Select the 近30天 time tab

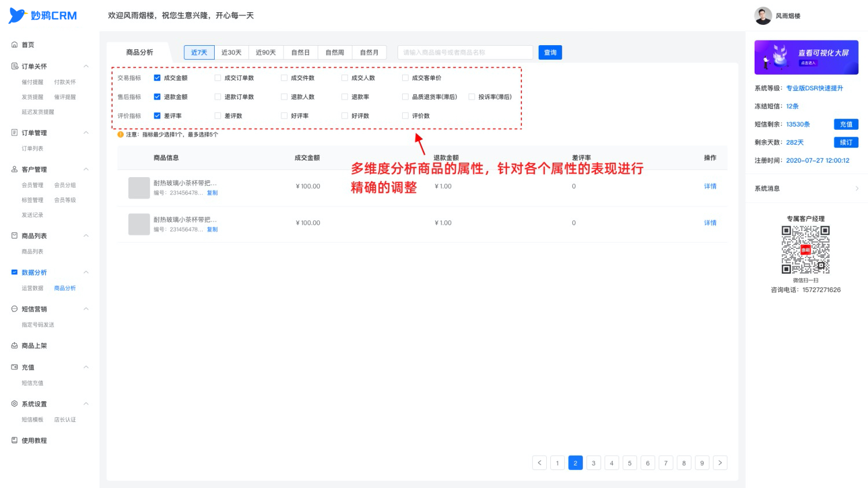tap(231, 52)
